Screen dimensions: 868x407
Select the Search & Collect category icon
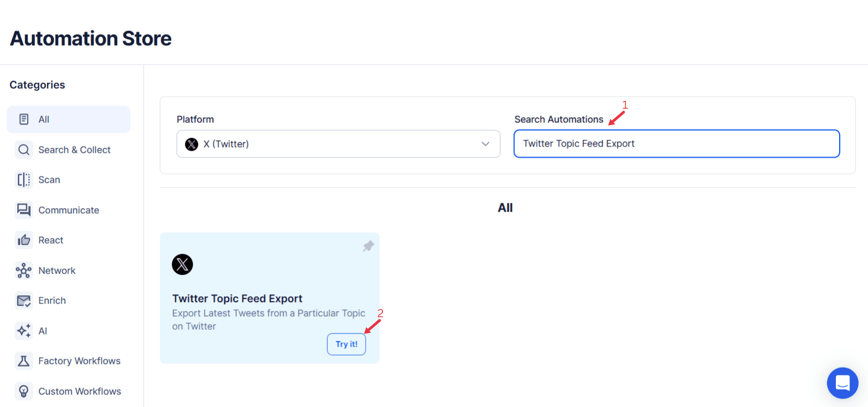24,150
